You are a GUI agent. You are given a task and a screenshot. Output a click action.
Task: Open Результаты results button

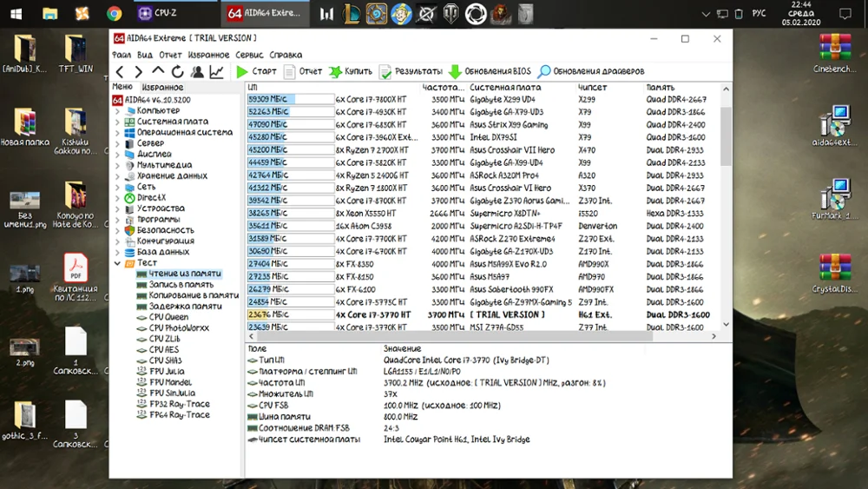coord(411,71)
